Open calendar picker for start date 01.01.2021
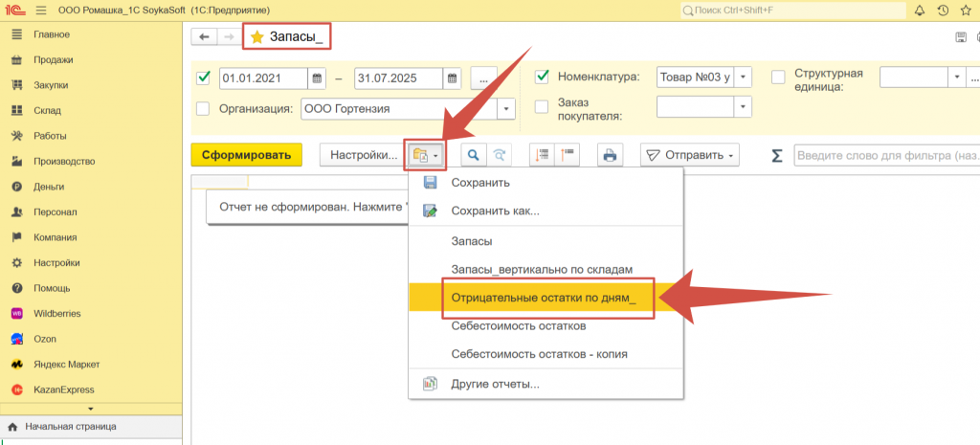The height and width of the screenshot is (445, 980). click(x=317, y=78)
